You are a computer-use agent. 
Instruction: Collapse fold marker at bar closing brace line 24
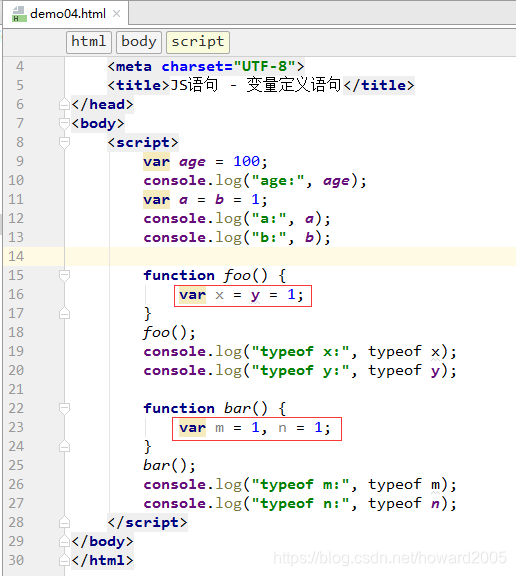[x=64, y=446]
